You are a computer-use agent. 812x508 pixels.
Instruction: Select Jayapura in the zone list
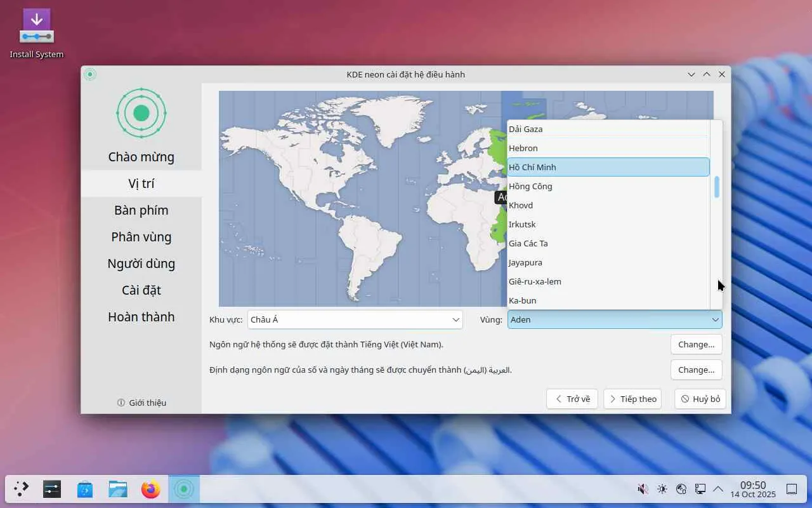click(608, 262)
